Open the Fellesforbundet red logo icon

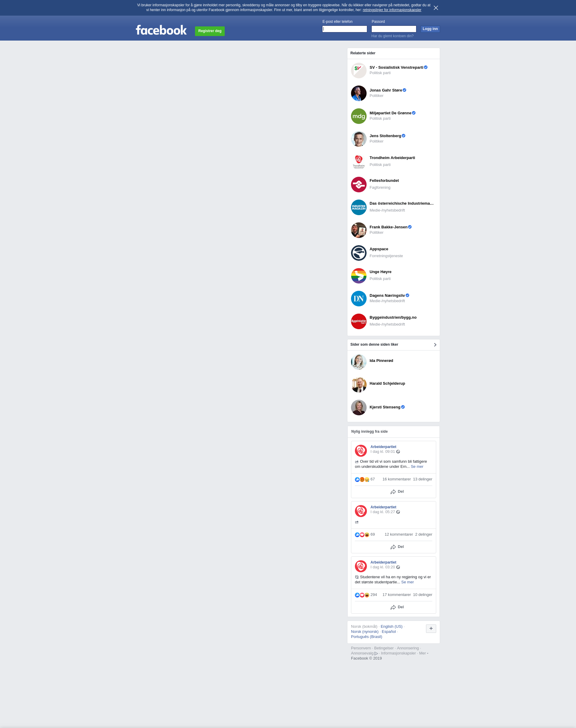[x=358, y=185]
